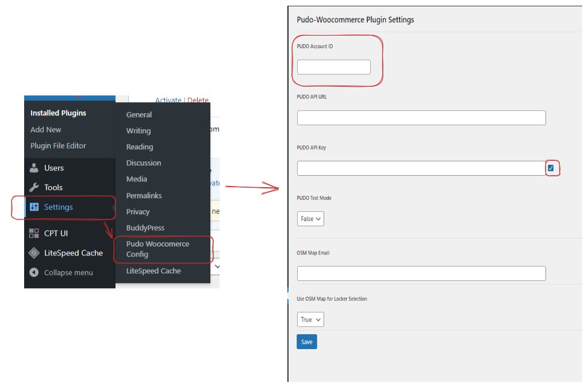Click the Settings sliders icon
Viewport: 588px width, 387px height.
click(x=34, y=207)
